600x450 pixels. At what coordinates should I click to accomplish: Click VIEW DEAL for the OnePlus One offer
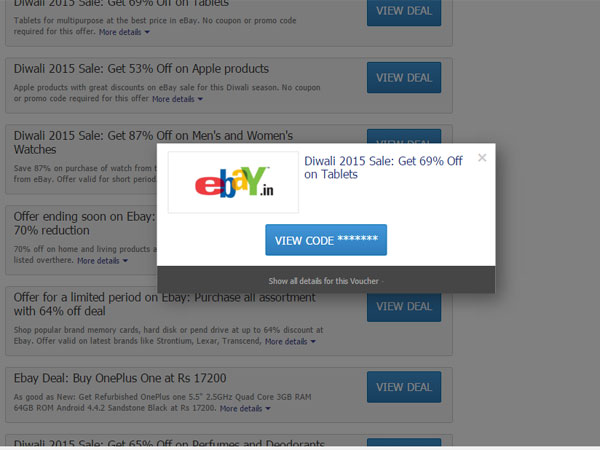click(404, 387)
